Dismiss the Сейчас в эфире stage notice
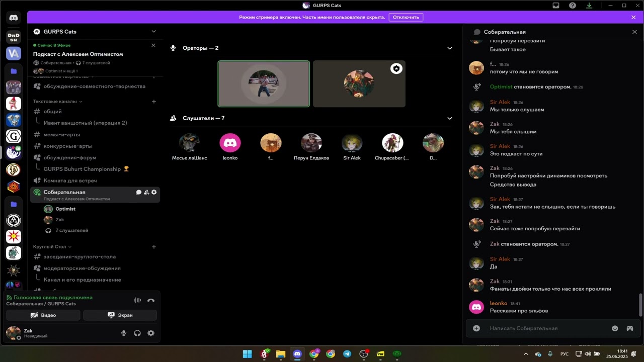 (153, 45)
